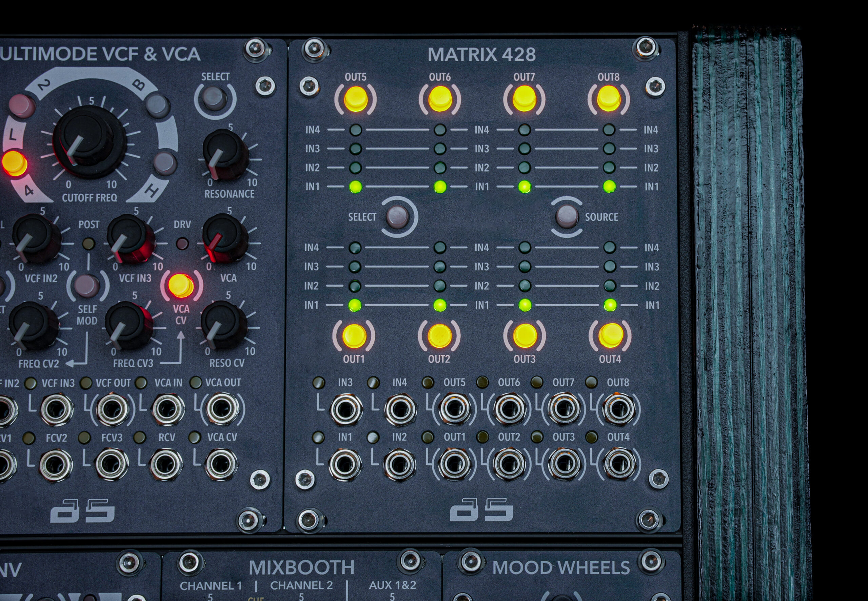Click the FCV3 jack socket
Screen dimensions: 868x601
(112, 464)
